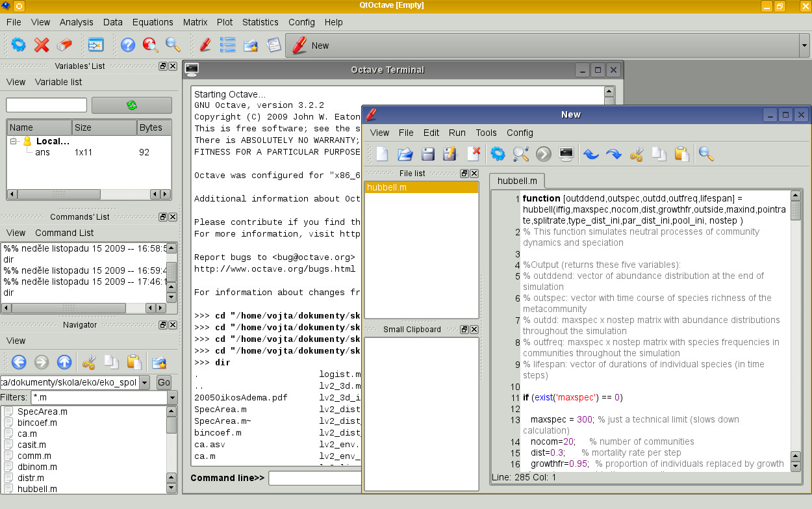This screenshot has height=509, width=812.
Task: Click the bookmark folder star icon in Navigator
Action: (159, 362)
